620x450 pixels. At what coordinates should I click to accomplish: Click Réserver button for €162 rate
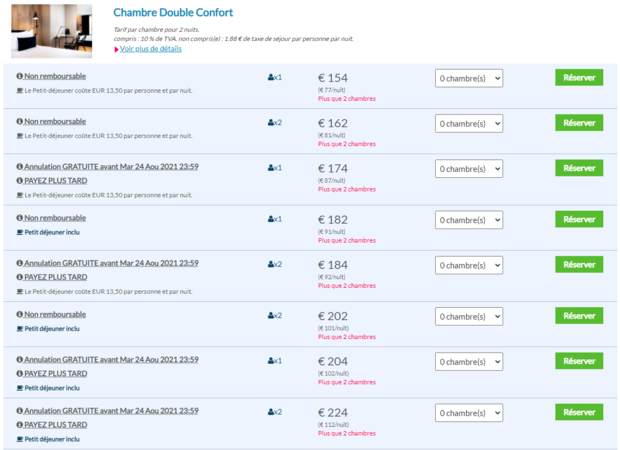tap(579, 123)
